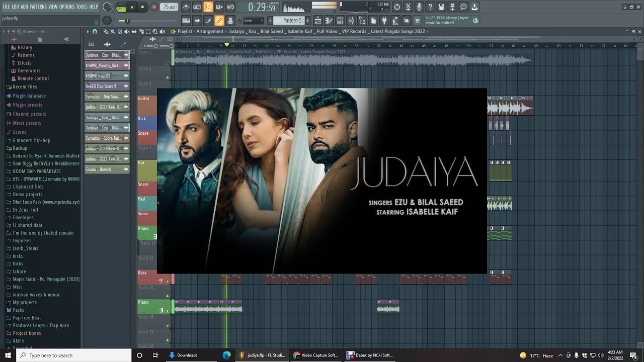
Task: Toggle the orange link/multilink icon
Action: pyautogui.click(x=219, y=21)
